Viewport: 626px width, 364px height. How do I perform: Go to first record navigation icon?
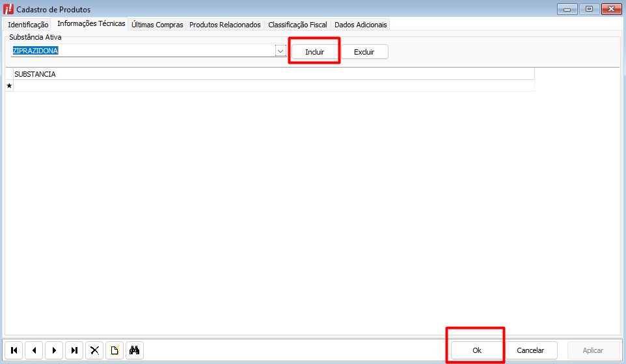[x=14, y=350]
